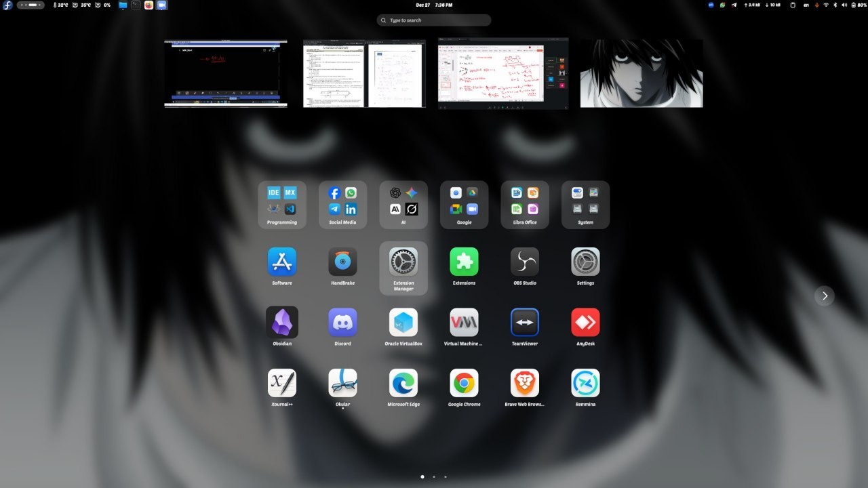Open the date and time menu

point(434,5)
